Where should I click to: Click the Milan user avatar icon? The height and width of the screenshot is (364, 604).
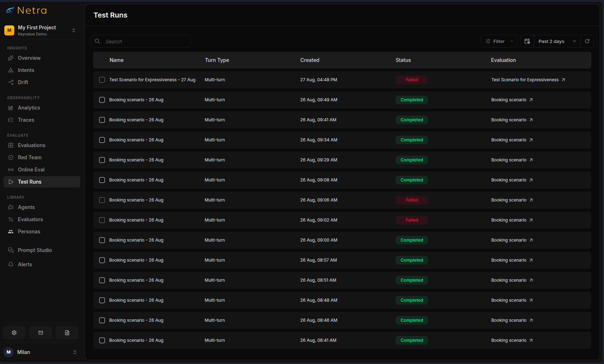pyautogui.click(x=9, y=352)
